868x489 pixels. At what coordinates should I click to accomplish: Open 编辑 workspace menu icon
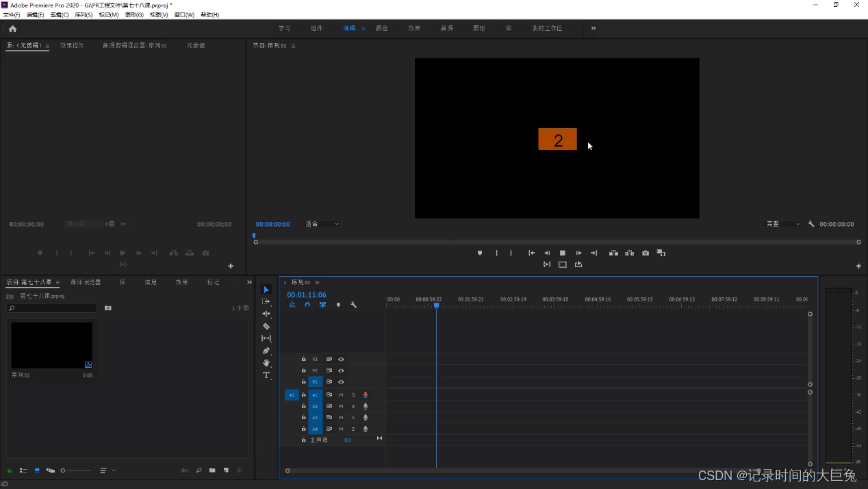click(363, 29)
